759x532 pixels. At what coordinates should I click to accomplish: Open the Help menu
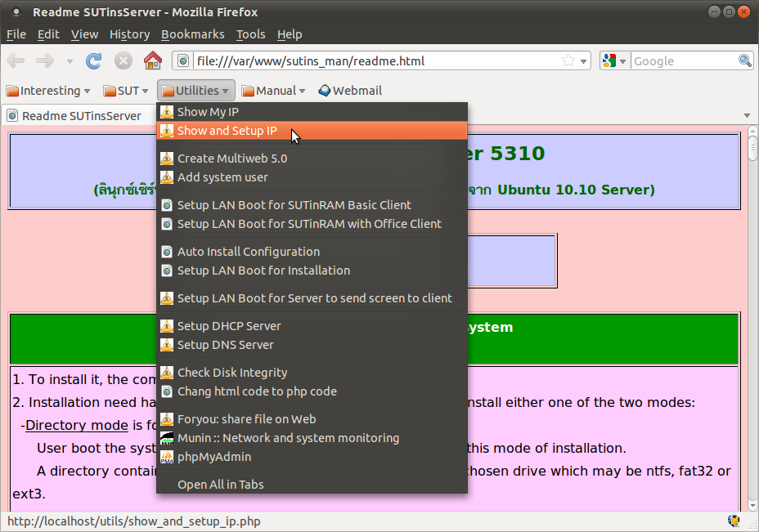[290, 34]
